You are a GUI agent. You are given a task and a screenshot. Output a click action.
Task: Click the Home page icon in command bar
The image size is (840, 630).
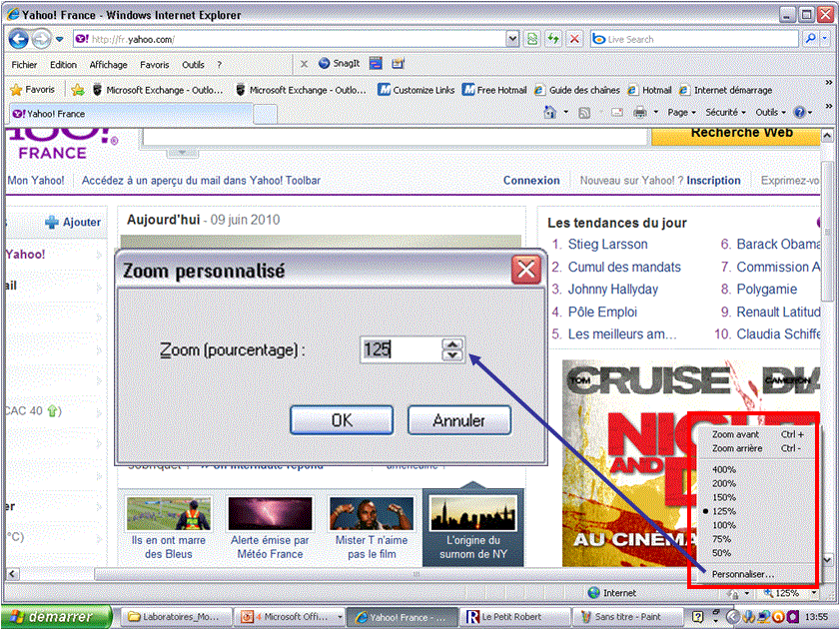(x=549, y=112)
